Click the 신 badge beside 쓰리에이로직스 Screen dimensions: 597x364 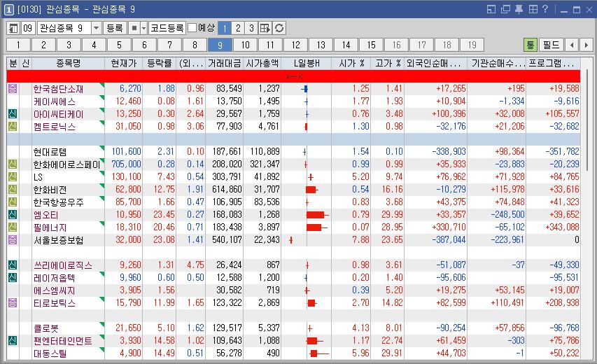[13, 265]
